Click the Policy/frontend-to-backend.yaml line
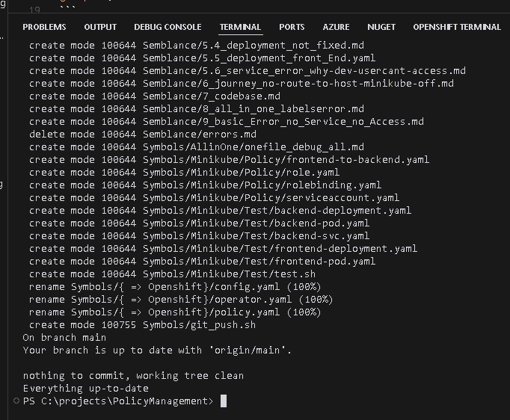The height and width of the screenshot is (420, 510). click(229, 159)
